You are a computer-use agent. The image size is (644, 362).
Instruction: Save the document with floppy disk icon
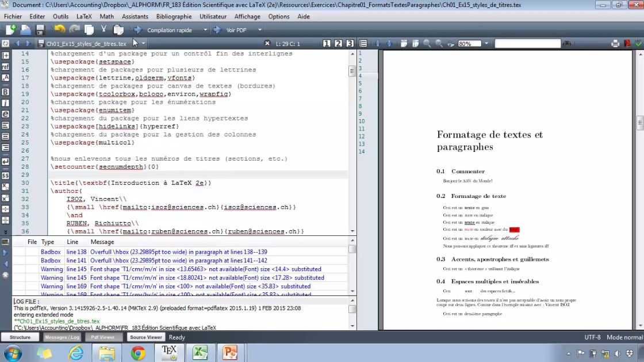coord(40,29)
